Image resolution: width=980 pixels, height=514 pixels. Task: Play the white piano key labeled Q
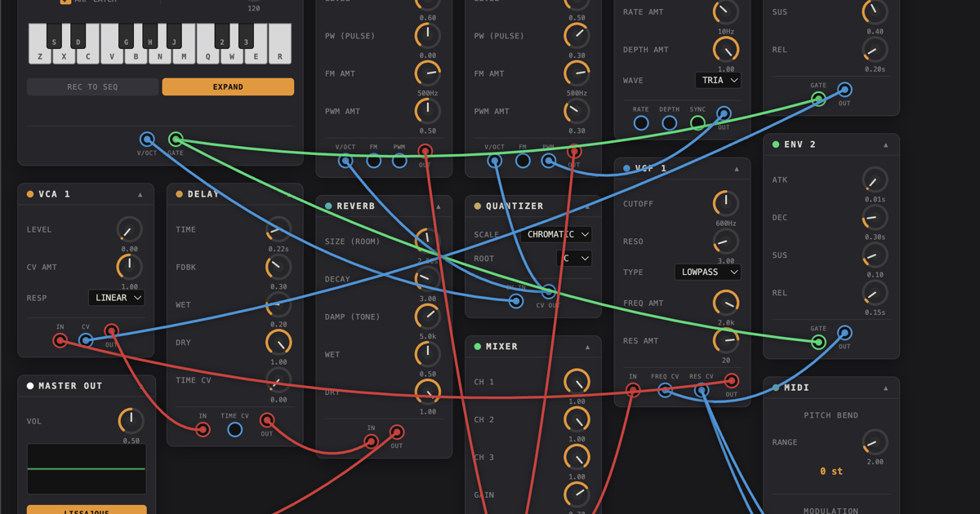(208, 44)
